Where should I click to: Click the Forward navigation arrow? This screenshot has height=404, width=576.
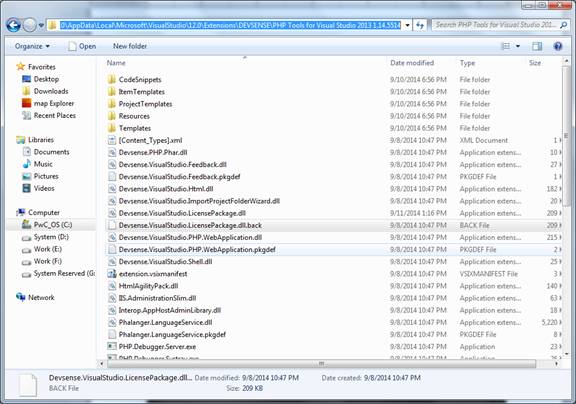click(x=30, y=25)
